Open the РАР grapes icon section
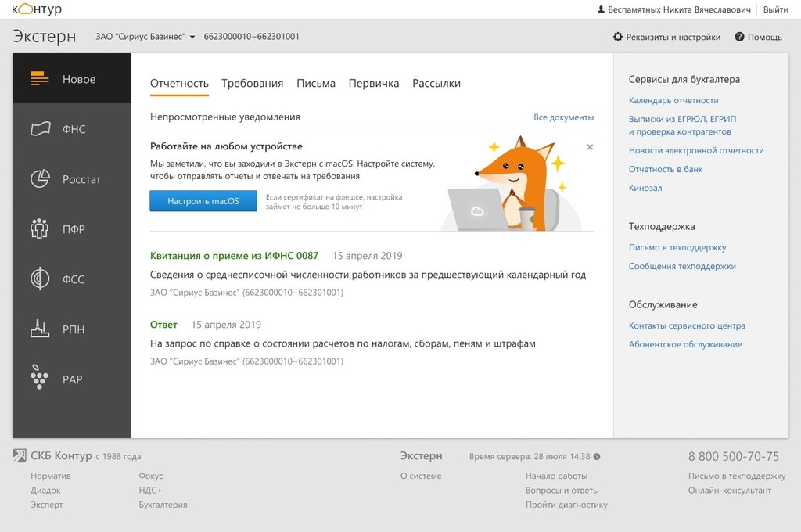801x532 pixels. pos(39,377)
